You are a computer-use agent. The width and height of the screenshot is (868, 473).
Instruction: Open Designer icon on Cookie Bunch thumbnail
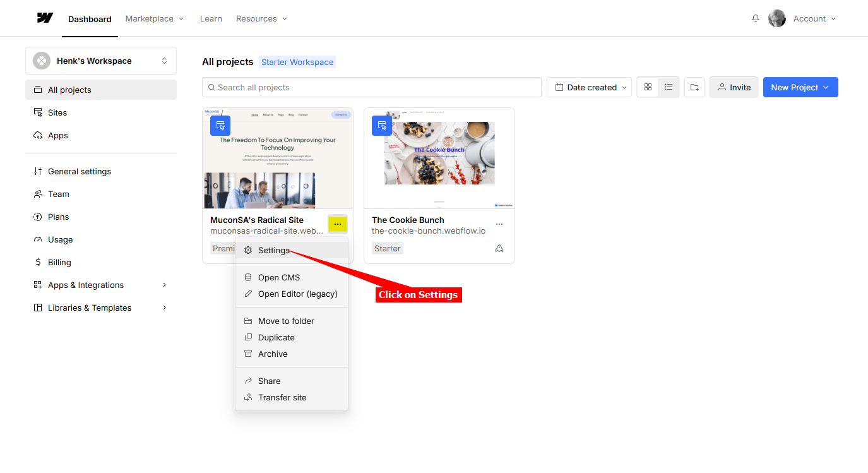382,126
